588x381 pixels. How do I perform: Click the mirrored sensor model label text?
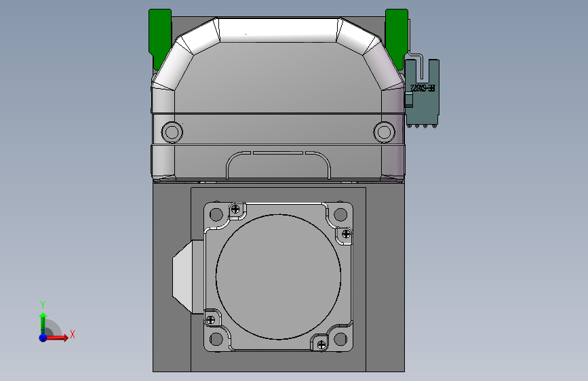[x=423, y=88]
